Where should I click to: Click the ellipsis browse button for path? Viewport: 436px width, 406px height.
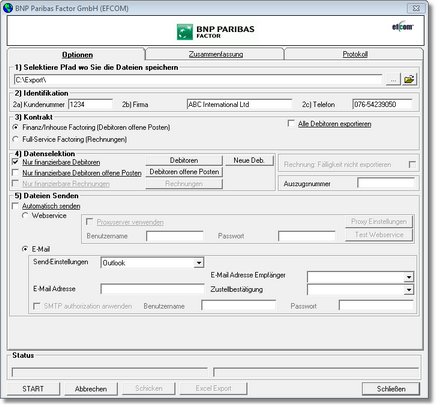[393, 79]
